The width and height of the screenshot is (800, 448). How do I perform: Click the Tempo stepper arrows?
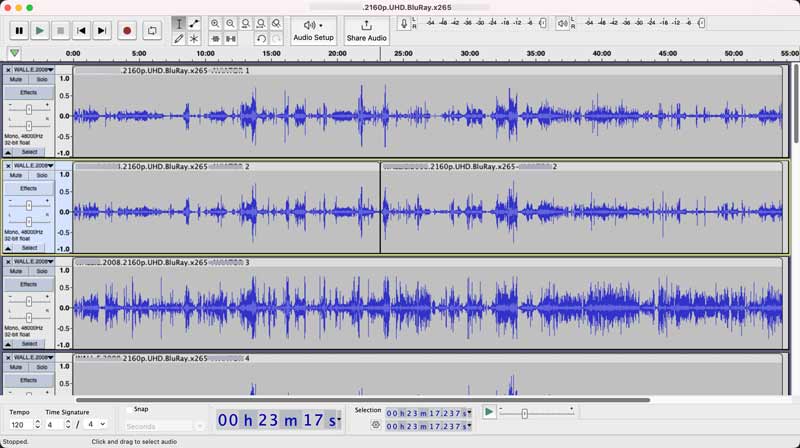point(37,425)
